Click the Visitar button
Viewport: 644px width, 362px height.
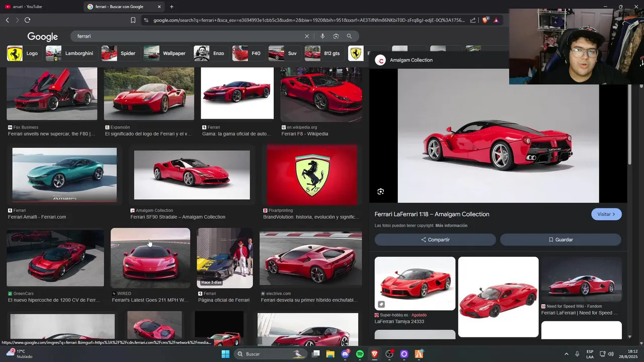pos(606,214)
